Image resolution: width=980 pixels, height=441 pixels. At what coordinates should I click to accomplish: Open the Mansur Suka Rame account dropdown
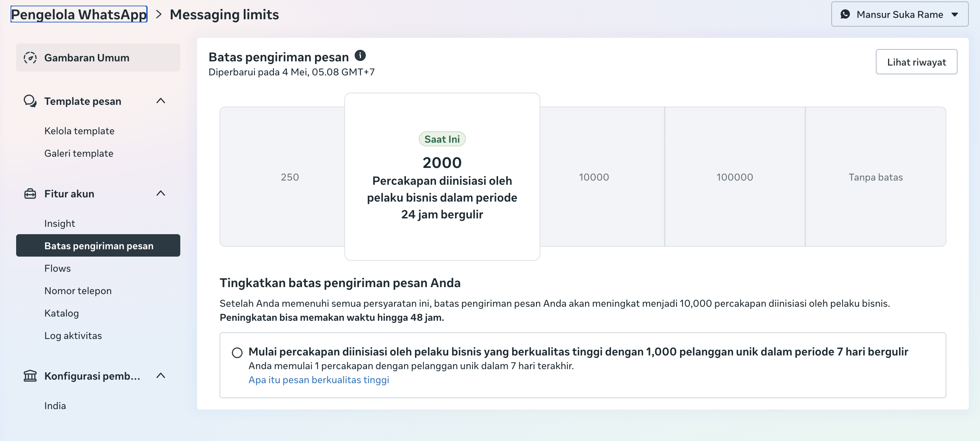[899, 14]
